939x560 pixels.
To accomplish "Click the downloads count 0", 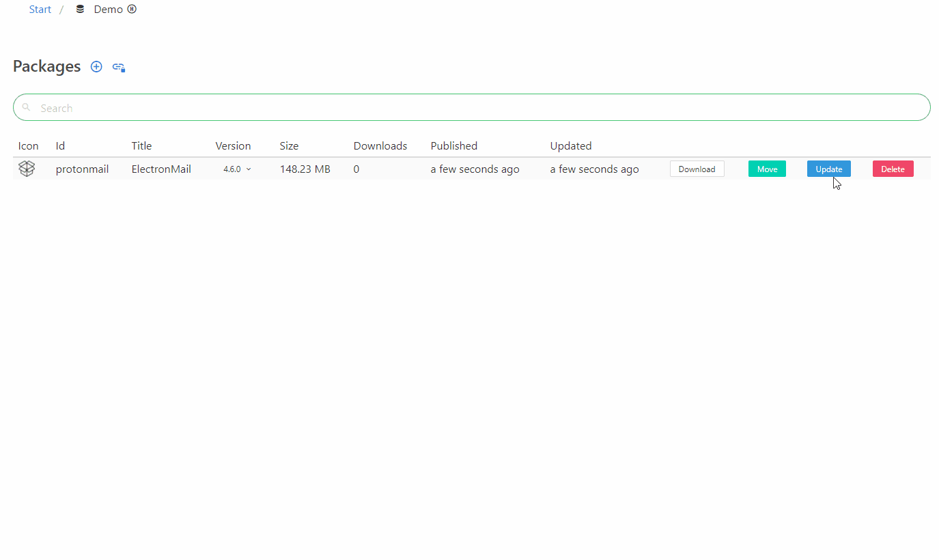I will 356,169.
